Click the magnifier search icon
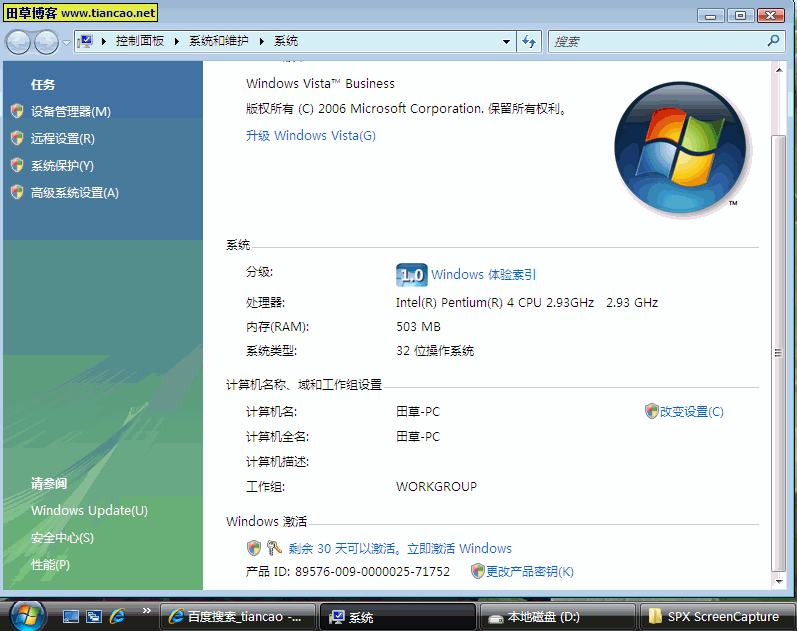The image size is (797, 631). [773, 41]
